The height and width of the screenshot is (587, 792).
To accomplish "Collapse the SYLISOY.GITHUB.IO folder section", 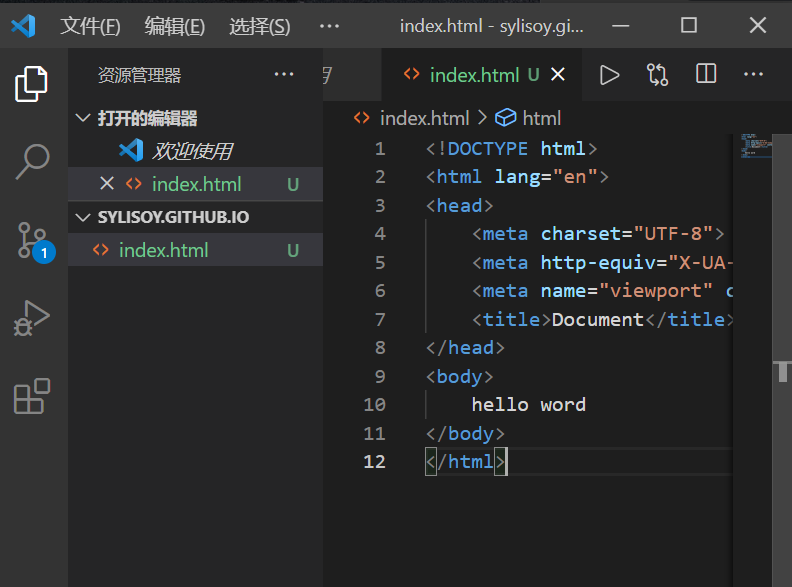I will [83, 217].
